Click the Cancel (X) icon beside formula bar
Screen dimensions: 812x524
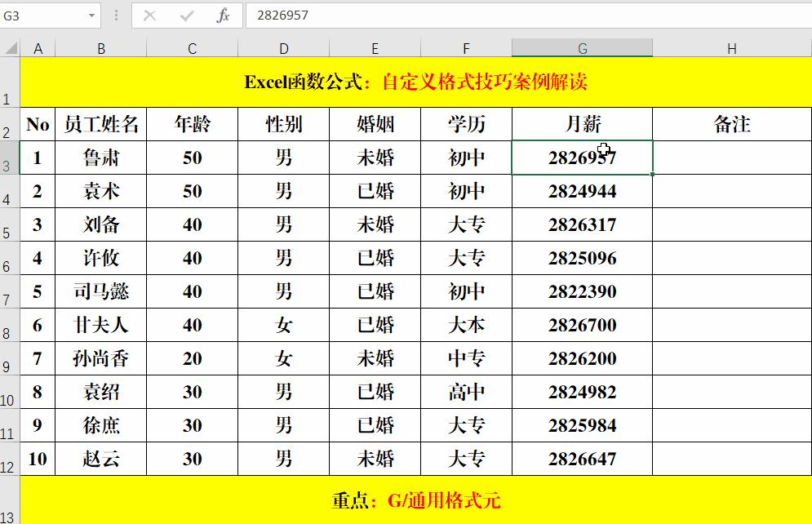coord(151,15)
